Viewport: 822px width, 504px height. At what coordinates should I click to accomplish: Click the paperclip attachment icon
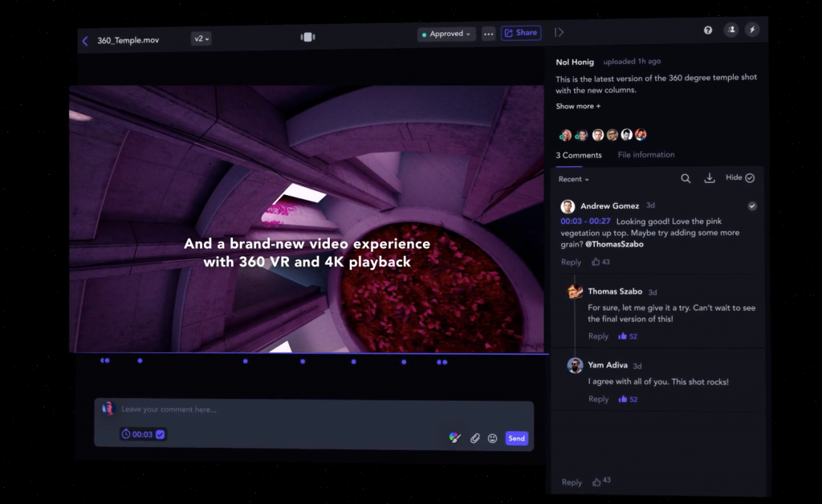point(474,438)
